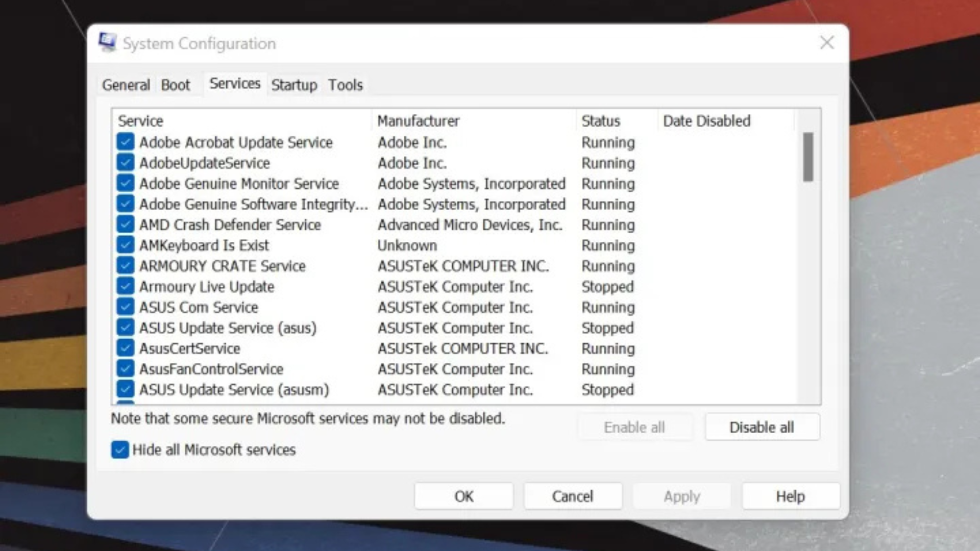This screenshot has height=551, width=980.
Task: Switch to the General tab
Action: [125, 85]
